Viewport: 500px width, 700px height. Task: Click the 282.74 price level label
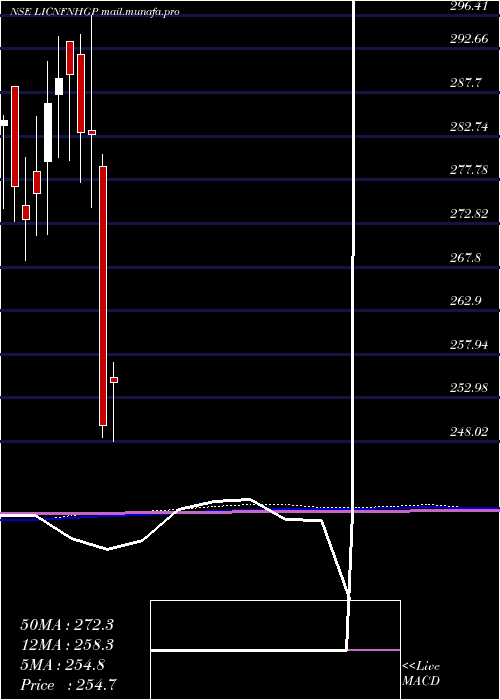pyautogui.click(x=469, y=126)
